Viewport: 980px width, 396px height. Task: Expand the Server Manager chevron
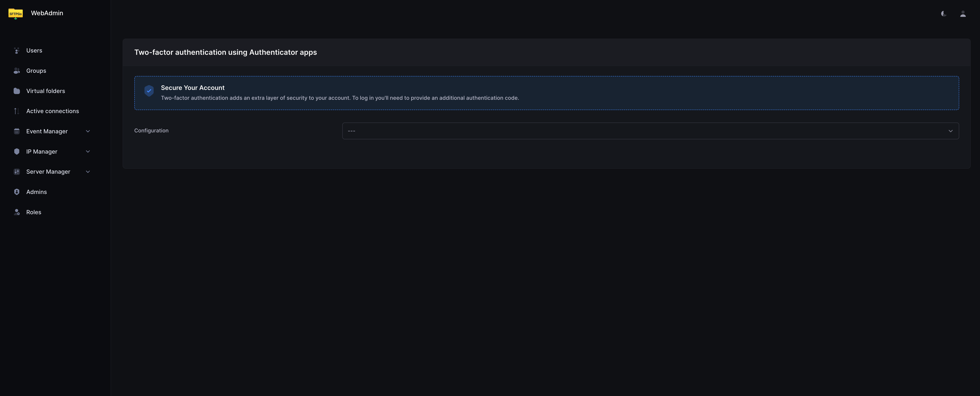[88, 172]
